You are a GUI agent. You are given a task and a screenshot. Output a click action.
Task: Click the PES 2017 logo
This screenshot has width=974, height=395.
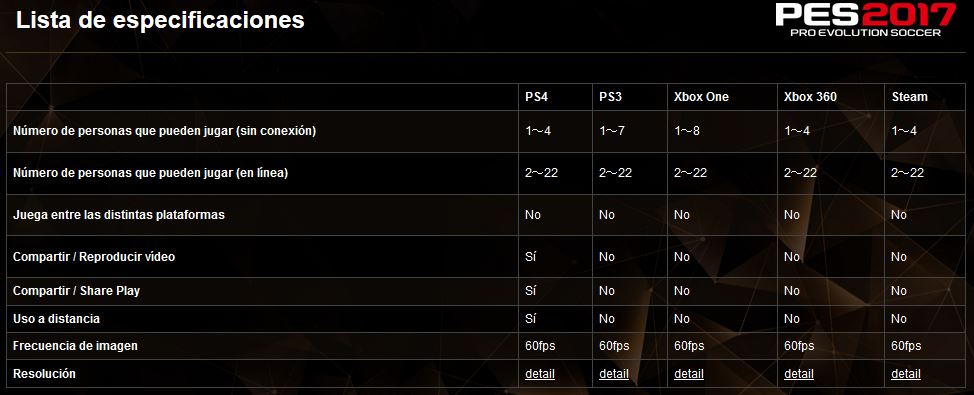(x=865, y=20)
